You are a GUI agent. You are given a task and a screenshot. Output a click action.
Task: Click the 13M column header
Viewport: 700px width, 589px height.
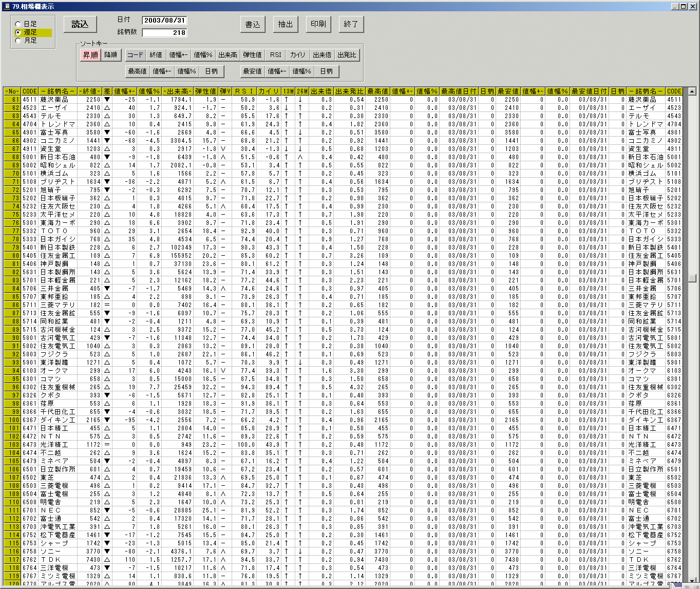289,91
